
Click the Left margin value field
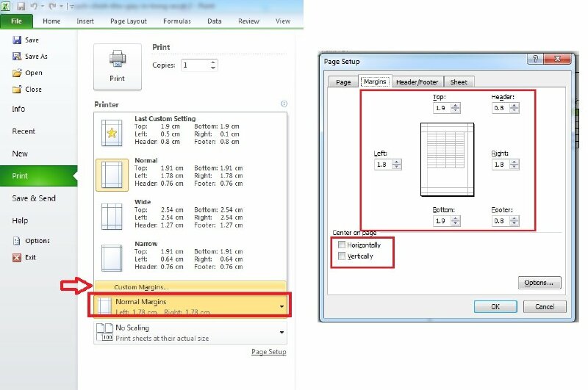383,165
